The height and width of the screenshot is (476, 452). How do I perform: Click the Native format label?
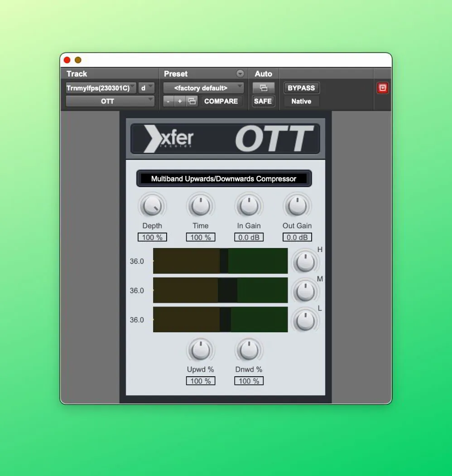pyautogui.click(x=301, y=101)
